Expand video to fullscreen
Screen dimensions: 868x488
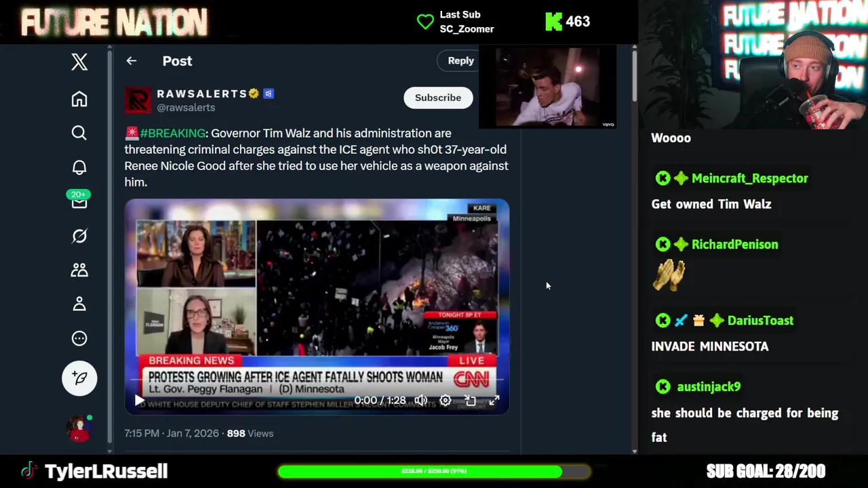point(494,401)
